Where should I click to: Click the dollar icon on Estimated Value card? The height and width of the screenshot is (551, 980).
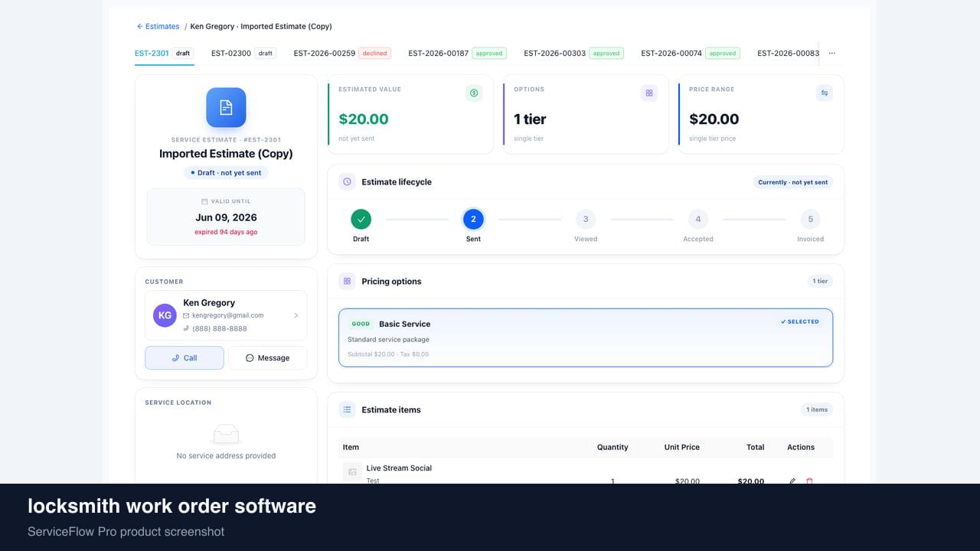pos(474,93)
